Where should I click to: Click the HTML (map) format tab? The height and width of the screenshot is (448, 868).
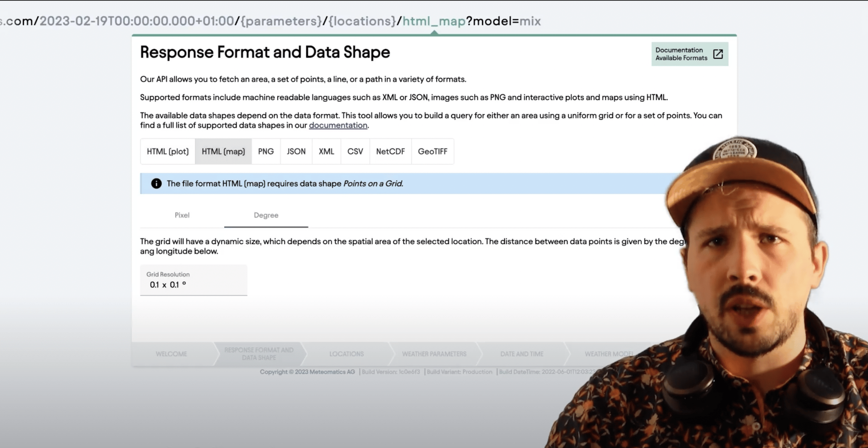click(223, 151)
